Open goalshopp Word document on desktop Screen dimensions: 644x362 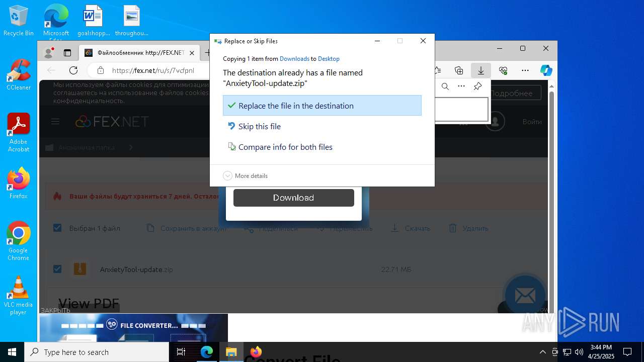(x=94, y=21)
